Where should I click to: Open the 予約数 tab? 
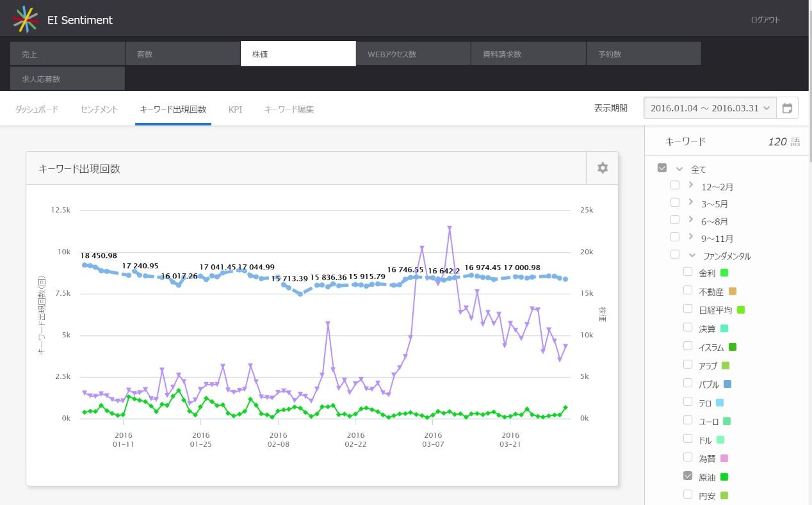[x=644, y=54]
